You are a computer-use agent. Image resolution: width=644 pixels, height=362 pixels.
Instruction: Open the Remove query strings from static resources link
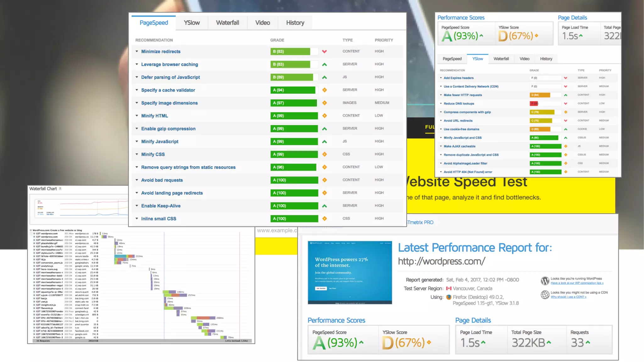[188, 167]
